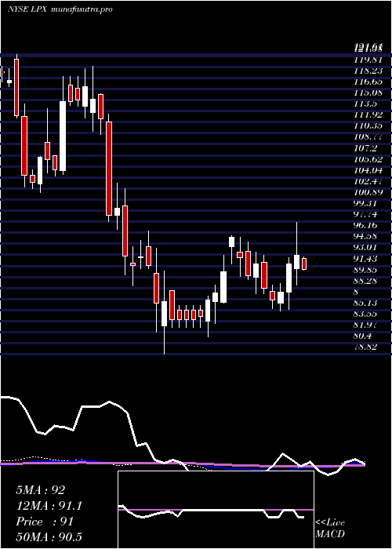392x549 pixels.
Task: Click the 88.28 price axis label
Action: [x=366, y=281]
